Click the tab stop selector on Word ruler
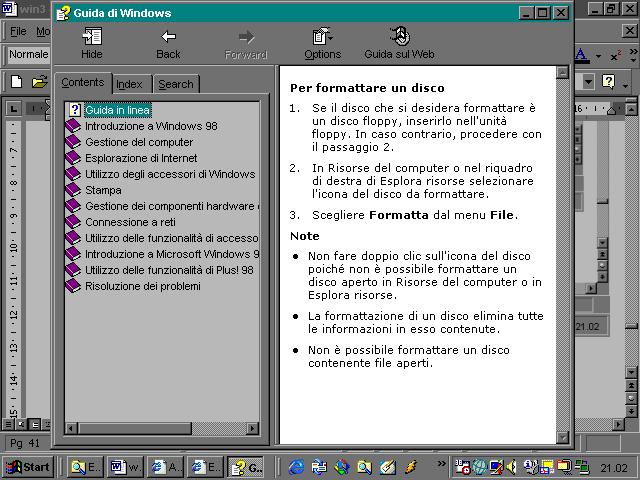This screenshot has height=480, width=640. pos(13,109)
